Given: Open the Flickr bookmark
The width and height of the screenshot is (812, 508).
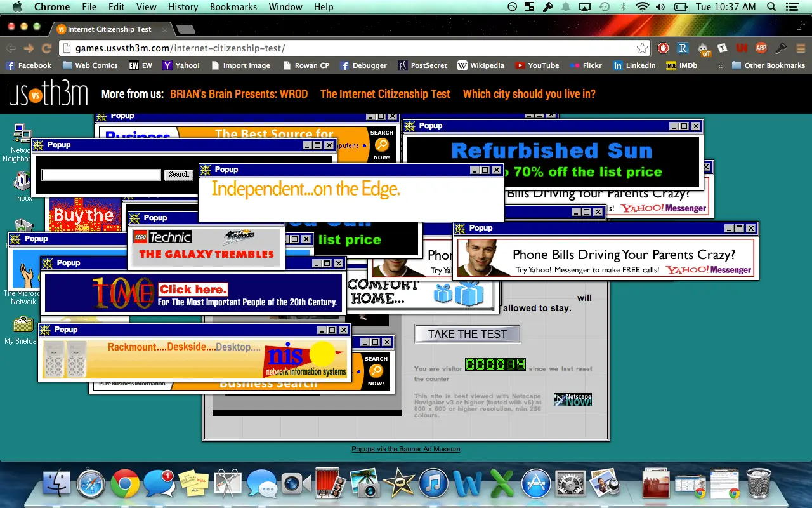Looking at the screenshot, I should click(586, 65).
